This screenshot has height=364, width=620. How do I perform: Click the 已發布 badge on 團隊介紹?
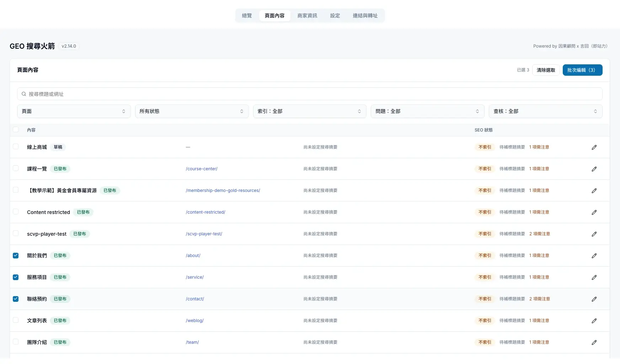tap(60, 342)
